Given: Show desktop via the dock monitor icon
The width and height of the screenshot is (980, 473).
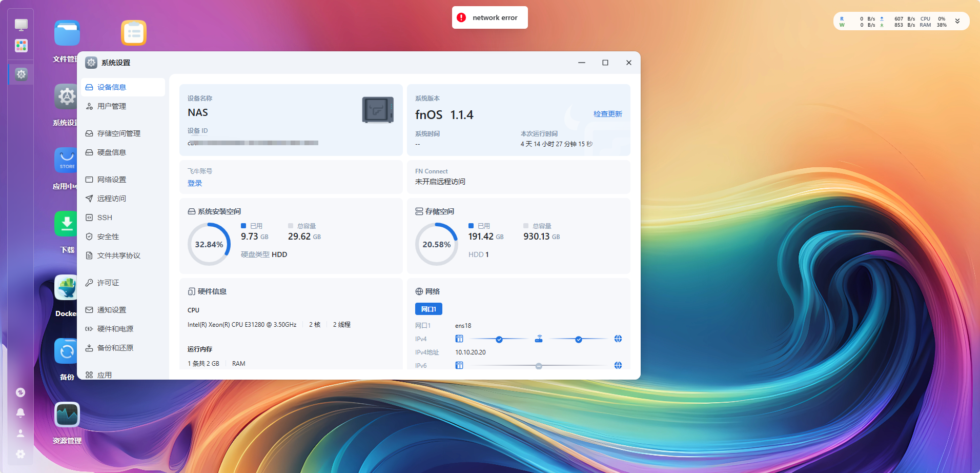Looking at the screenshot, I should pyautogui.click(x=21, y=25).
